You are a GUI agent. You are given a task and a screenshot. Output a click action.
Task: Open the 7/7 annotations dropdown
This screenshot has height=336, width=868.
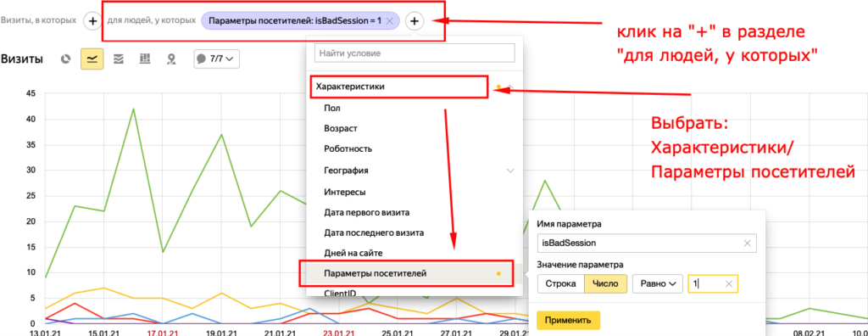pyautogui.click(x=216, y=59)
